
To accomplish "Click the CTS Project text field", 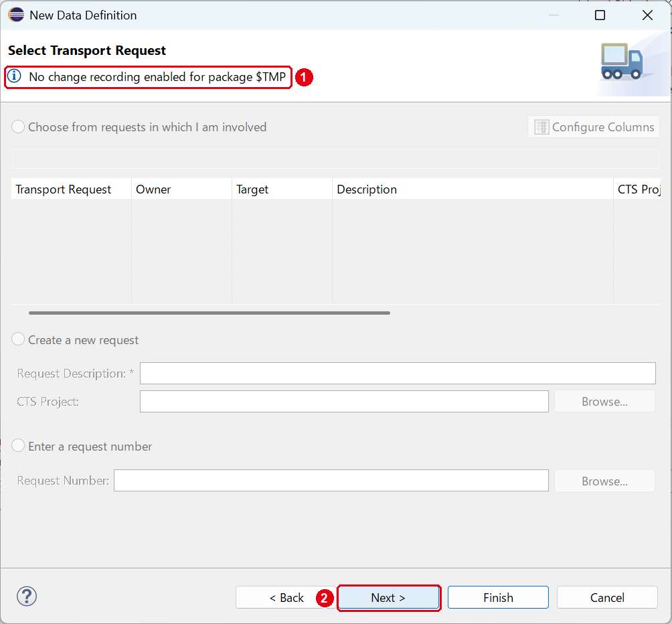I will point(344,402).
